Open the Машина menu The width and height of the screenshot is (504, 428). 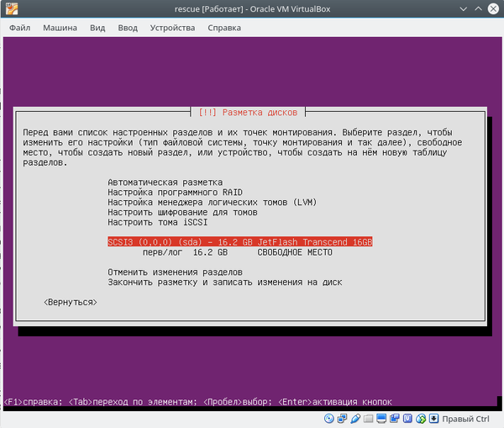coord(60,28)
